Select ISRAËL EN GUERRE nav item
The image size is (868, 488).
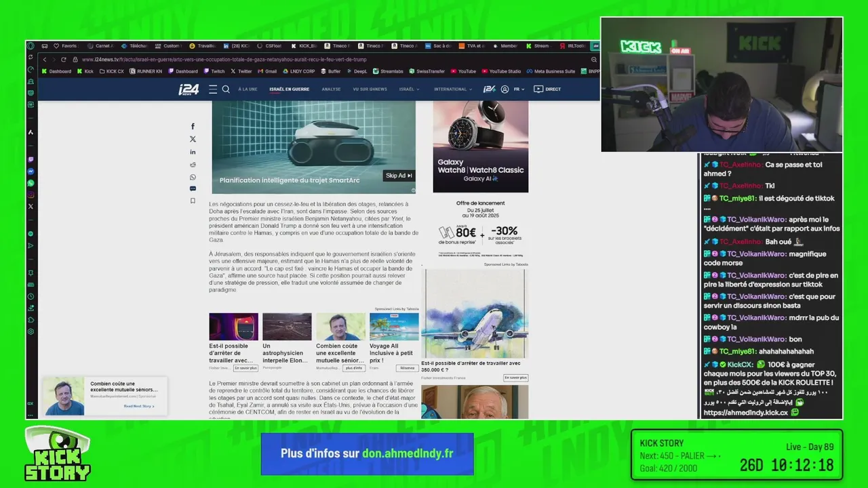click(x=289, y=89)
